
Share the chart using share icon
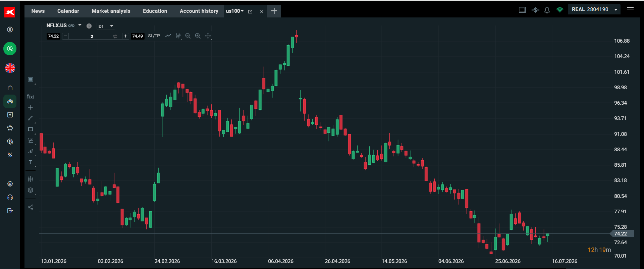coord(31,207)
